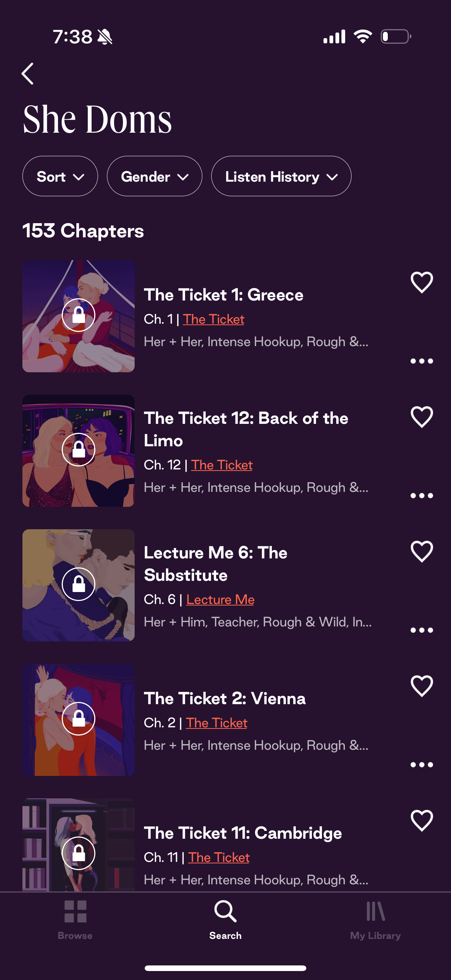Like The Ticket 12: Back of the Limo
451x980 pixels.
coord(422,417)
